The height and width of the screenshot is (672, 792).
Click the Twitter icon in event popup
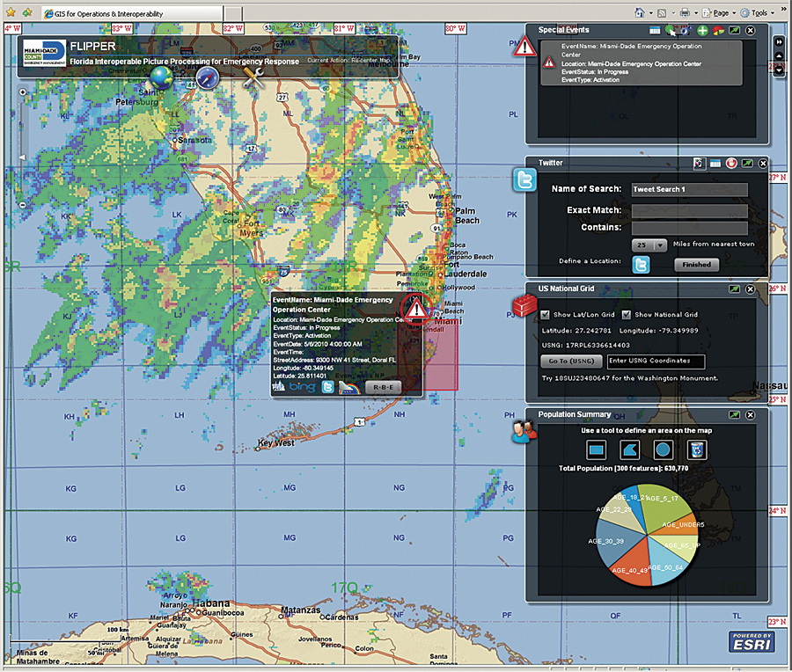pyautogui.click(x=328, y=387)
